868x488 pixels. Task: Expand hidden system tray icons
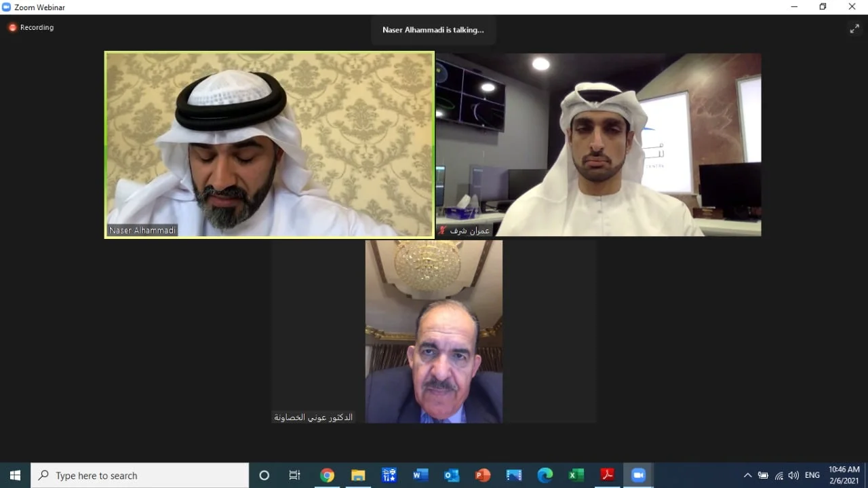click(747, 475)
